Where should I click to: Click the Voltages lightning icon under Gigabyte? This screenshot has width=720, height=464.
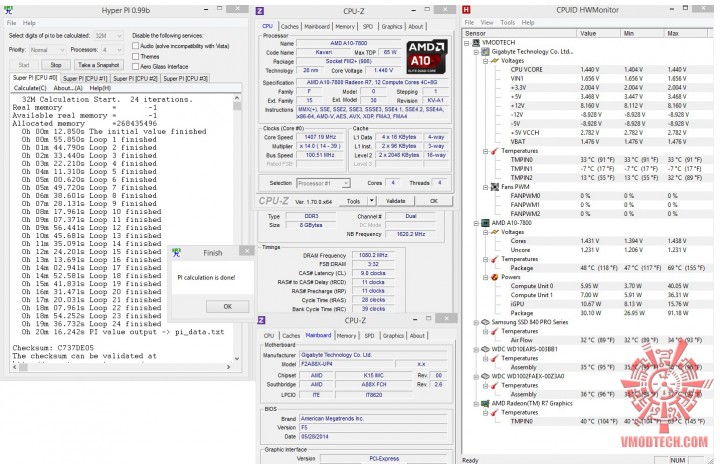coord(495,61)
